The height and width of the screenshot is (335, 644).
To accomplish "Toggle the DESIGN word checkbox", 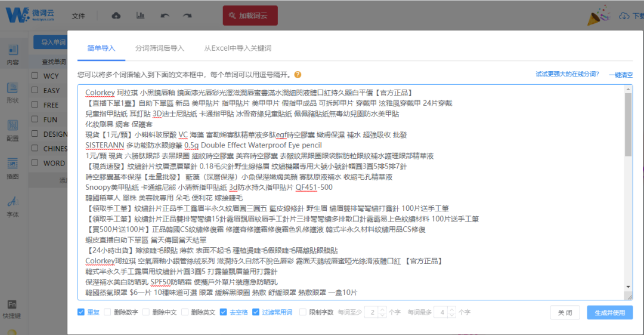I will [x=35, y=134].
